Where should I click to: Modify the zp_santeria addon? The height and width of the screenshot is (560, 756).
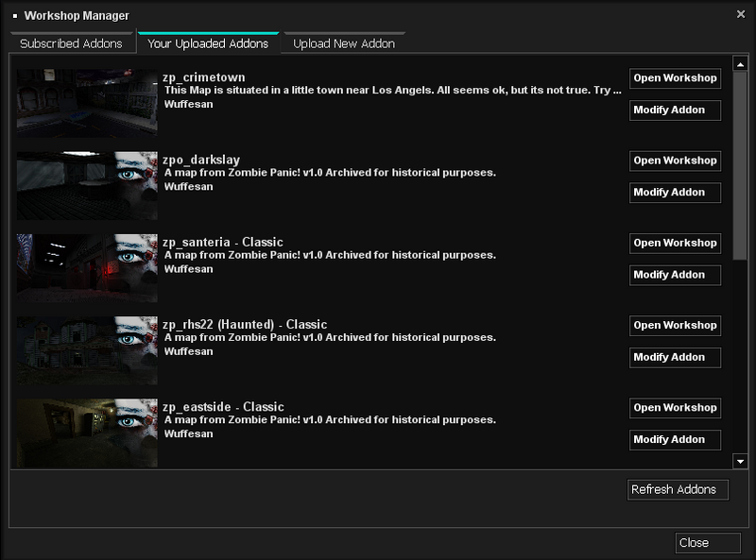coord(675,275)
